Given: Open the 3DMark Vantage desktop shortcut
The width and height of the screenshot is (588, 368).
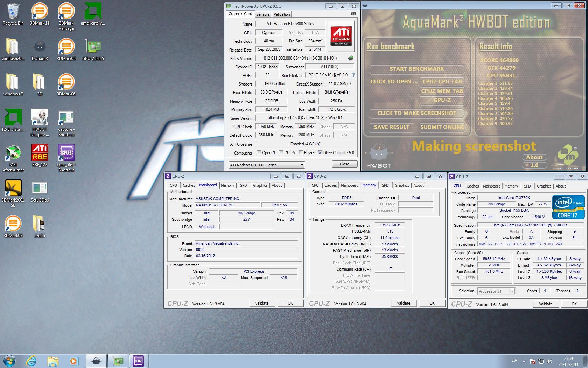Looking at the screenshot, I should (66, 16).
